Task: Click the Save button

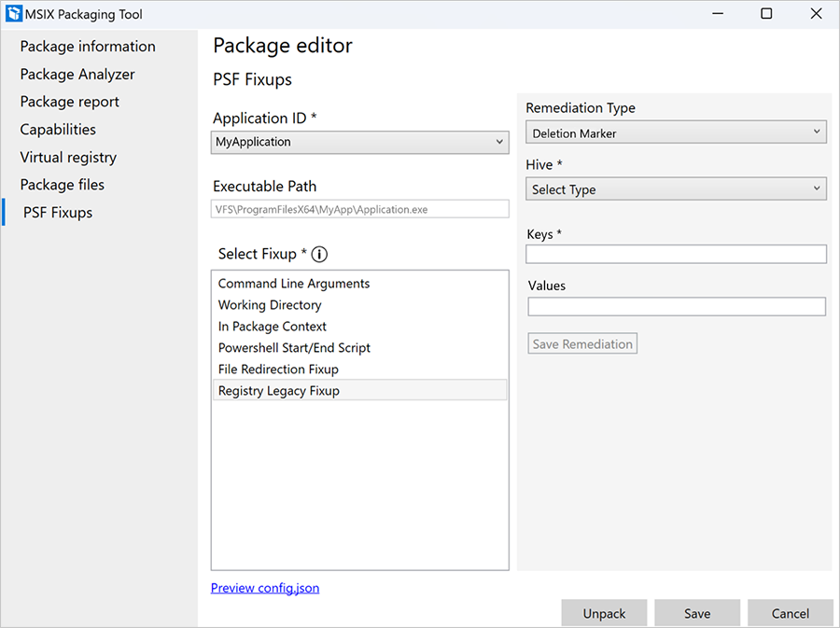Action: [697, 613]
